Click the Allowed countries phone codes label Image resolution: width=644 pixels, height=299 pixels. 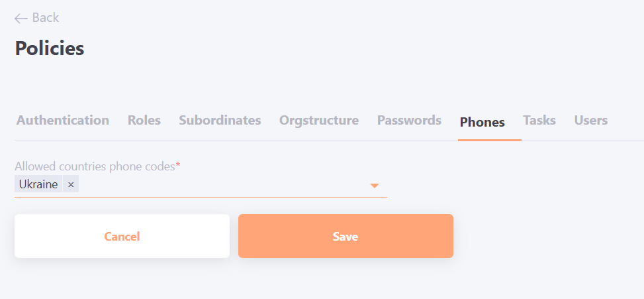[95, 167]
